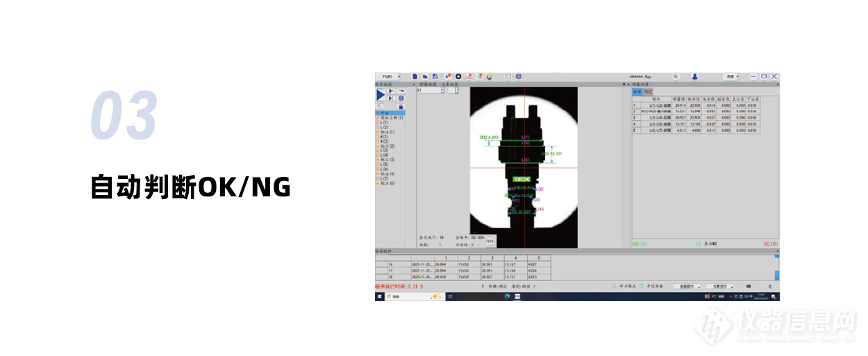Screen dimensions: 868x356
Task: Click the red NG(0) status label
Action: [771, 244]
